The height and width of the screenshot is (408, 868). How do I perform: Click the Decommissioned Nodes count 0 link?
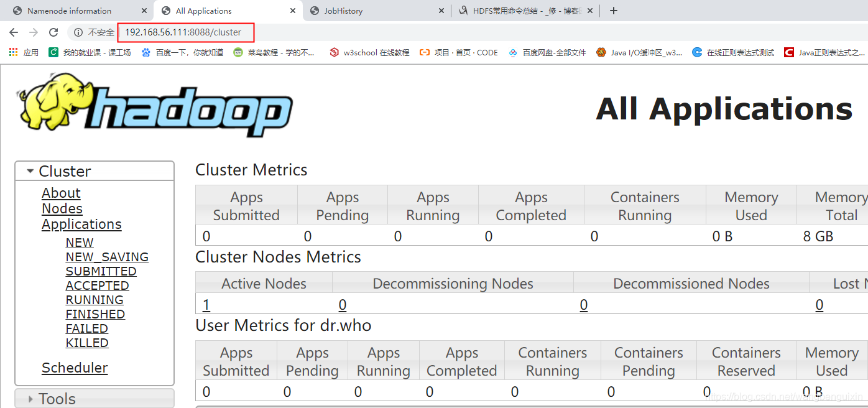coord(584,305)
